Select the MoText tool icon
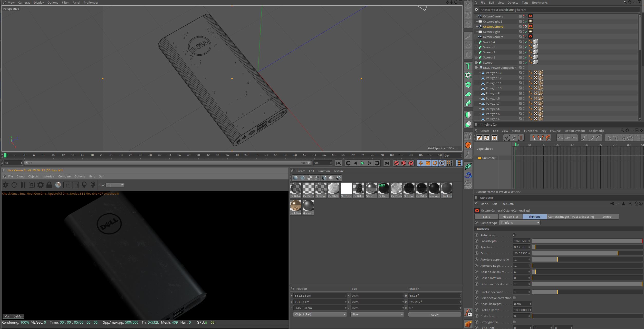Image resolution: width=644 pixels, height=329 pixels. point(468,66)
